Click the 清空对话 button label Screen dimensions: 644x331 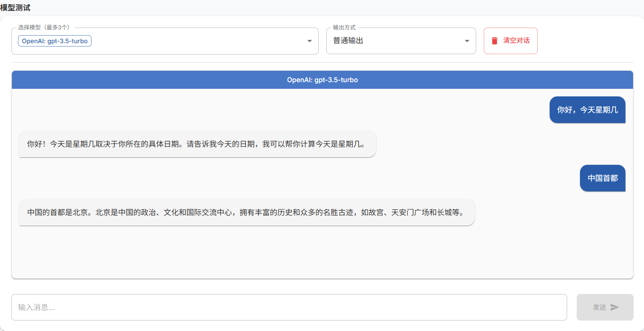516,41
